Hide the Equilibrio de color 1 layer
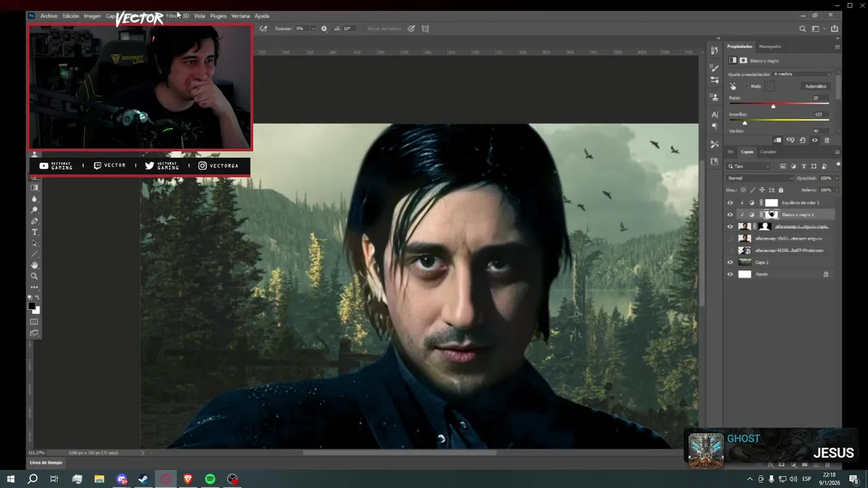 [730, 203]
